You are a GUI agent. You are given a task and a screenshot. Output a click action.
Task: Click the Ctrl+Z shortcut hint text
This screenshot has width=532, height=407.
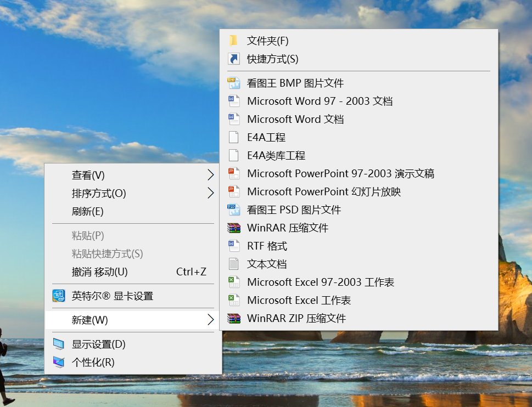pos(192,272)
